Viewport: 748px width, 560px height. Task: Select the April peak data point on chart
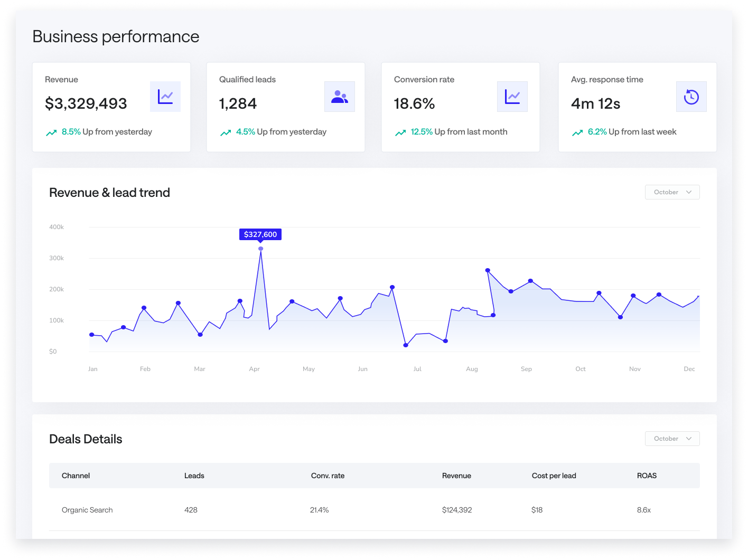pyautogui.click(x=261, y=249)
